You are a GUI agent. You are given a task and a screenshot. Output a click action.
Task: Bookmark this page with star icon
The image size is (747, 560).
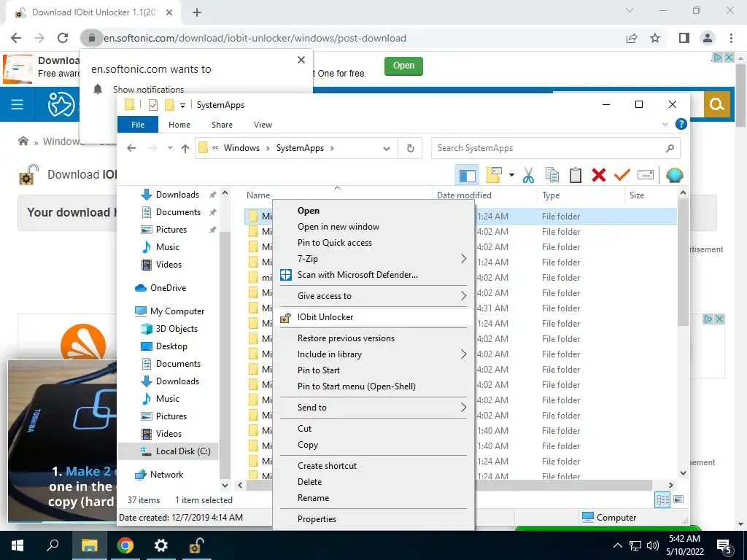pos(656,38)
